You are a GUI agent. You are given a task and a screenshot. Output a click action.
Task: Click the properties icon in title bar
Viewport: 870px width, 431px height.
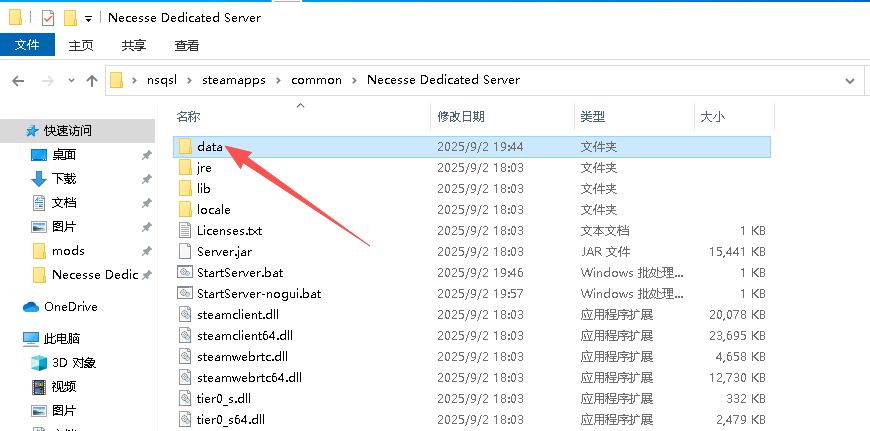(x=47, y=18)
